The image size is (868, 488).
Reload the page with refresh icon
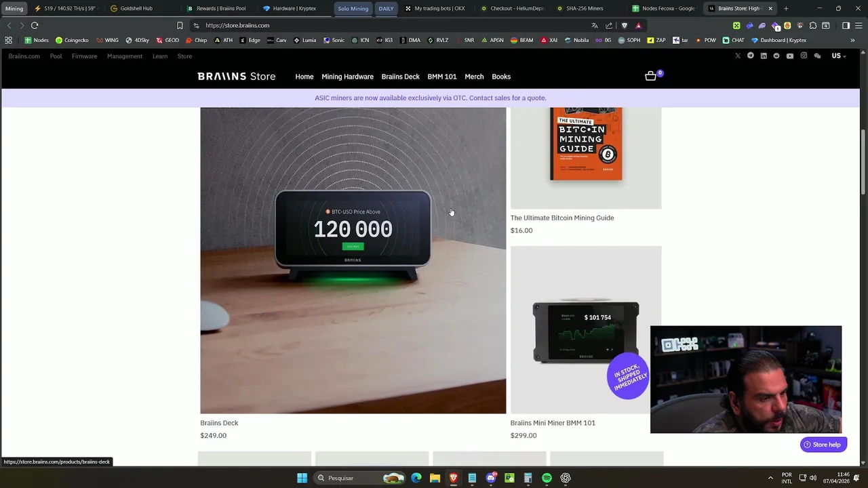coord(35,25)
